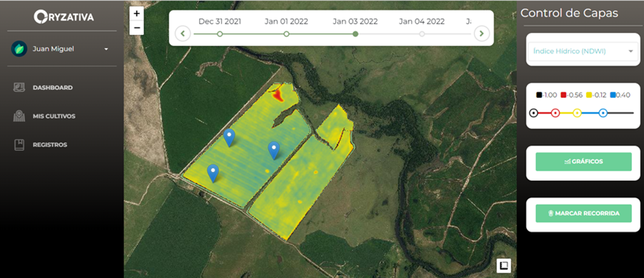
Task: Zoom in on the map
Action: 137,14
